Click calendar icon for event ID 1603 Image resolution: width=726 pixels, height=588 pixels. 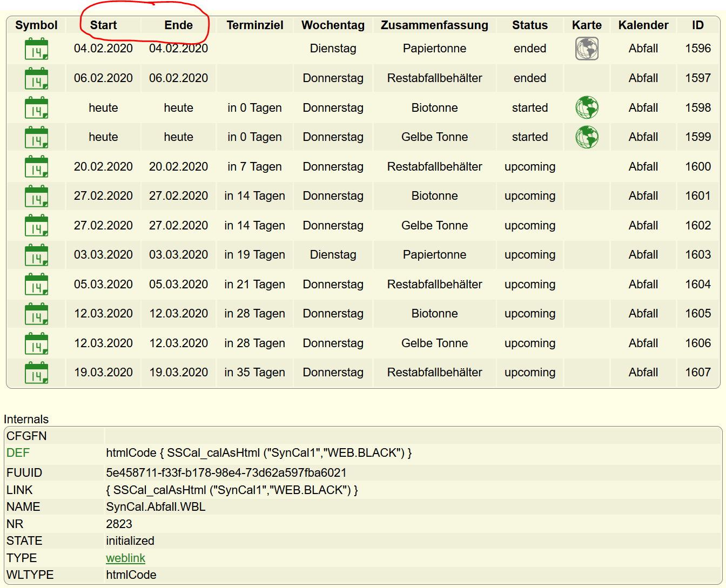click(x=36, y=255)
